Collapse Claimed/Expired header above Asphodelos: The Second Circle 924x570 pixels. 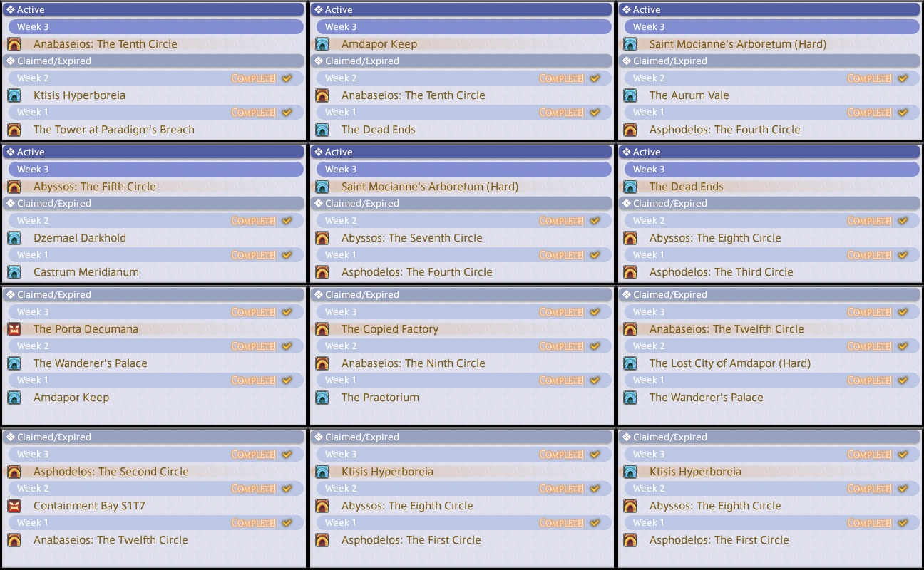(153, 437)
